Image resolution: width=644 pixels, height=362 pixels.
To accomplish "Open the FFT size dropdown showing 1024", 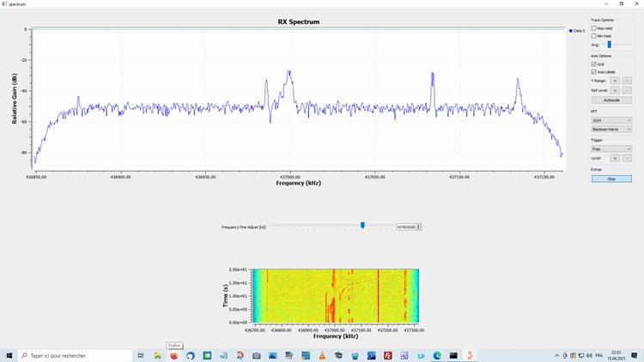I will [x=611, y=121].
